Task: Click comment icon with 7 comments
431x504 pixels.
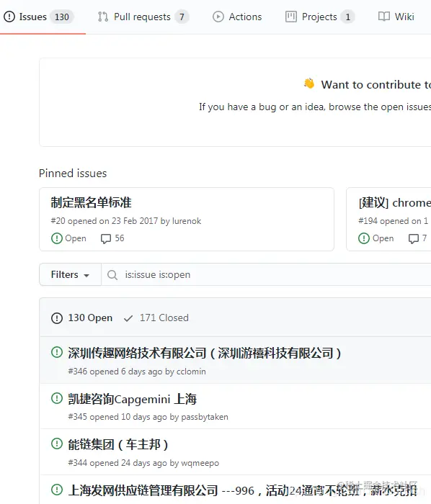Action: click(x=413, y=239)
